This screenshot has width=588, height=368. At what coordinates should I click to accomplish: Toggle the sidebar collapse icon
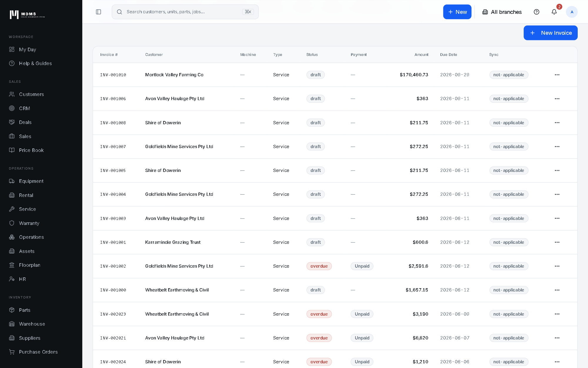pyautogui.click(x=98, y=12)
